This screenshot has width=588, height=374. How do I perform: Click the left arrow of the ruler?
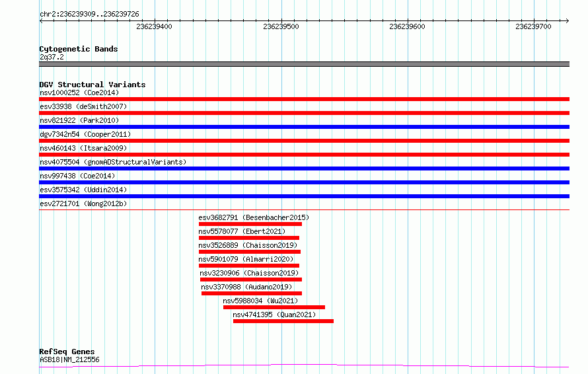[41, 20]
